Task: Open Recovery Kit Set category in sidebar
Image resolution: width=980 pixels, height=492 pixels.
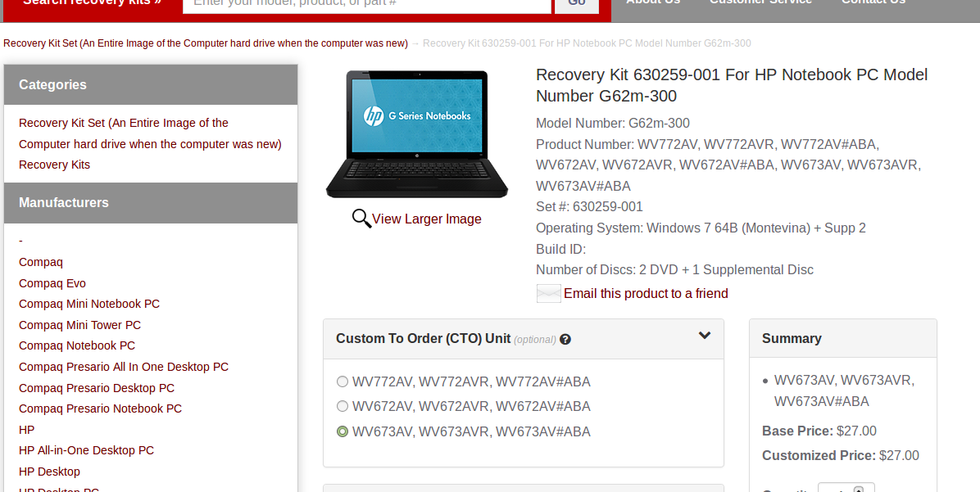Action: [150, 133]
